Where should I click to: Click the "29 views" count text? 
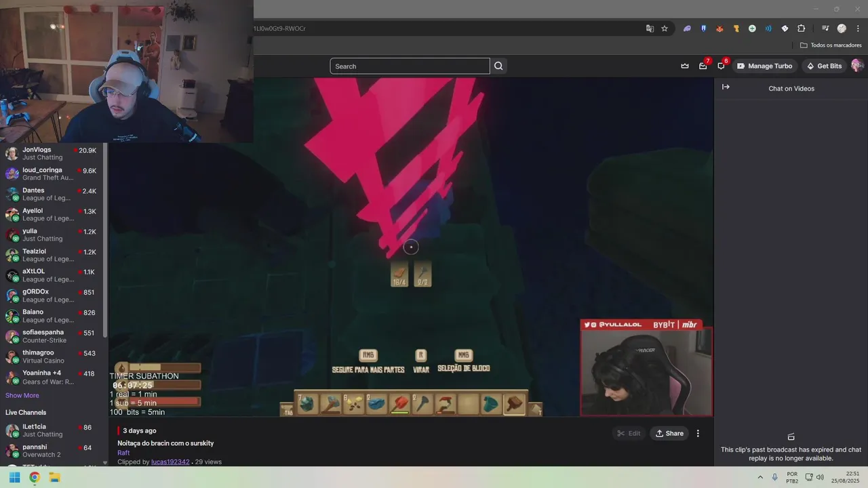pyautogui.click(x=208, y=462)
